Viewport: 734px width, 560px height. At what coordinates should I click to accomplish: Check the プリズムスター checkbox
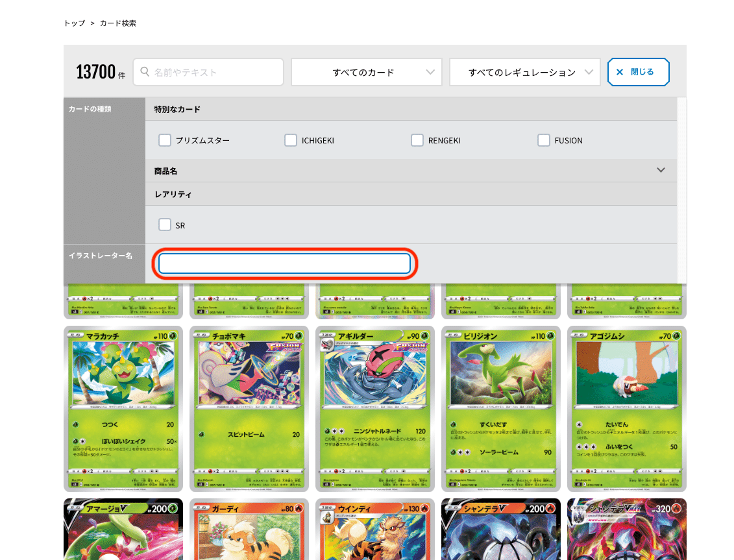click(x=165, y=140)
